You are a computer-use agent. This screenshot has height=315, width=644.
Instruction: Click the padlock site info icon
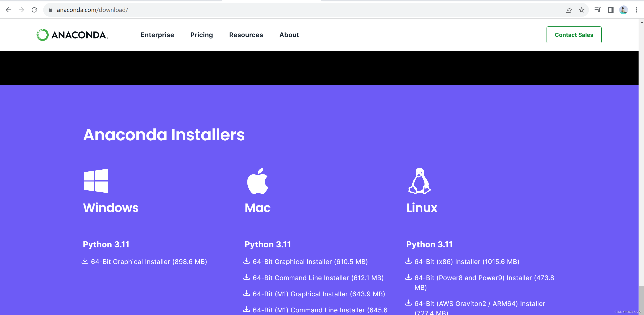tap(50, 10)
